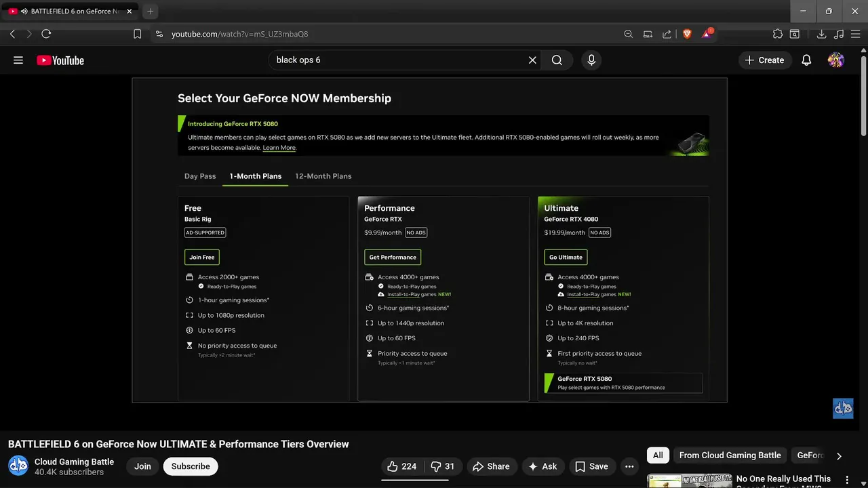868x488 pixels.
Task: Open the notifications bell
Action: pos(806,60)
